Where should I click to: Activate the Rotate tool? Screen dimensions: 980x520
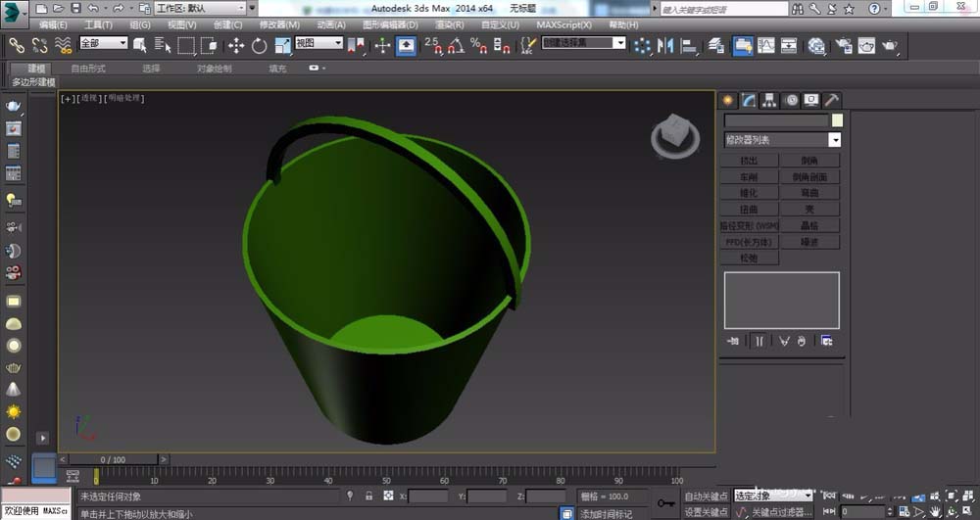[260, 45]
